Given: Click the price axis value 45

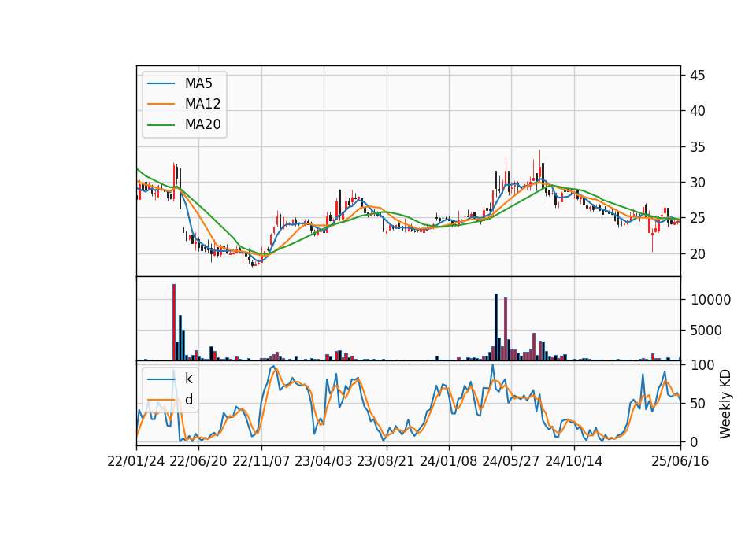Looking at the screenshot, I should [x=697, y=76].
